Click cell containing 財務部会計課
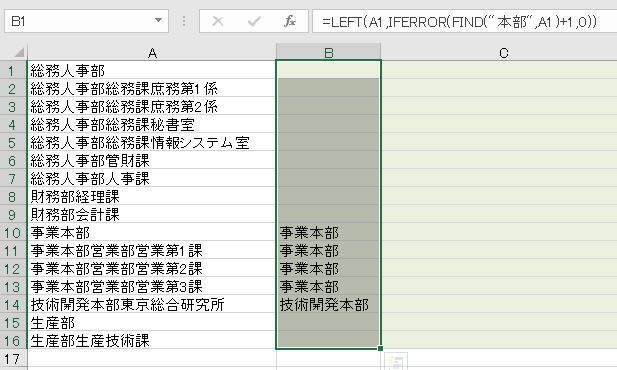Viewport: 617px width, 370px height. (x=152, y=215)
